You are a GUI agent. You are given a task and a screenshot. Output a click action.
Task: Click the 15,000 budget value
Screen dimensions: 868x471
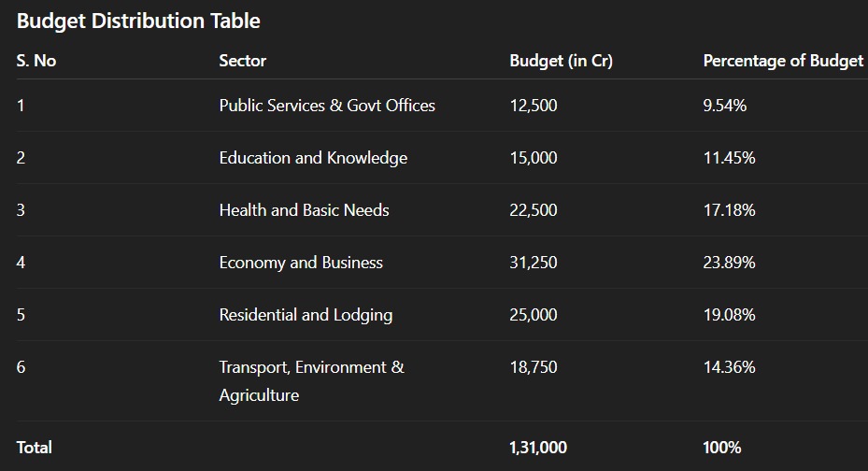pos(534,158)
